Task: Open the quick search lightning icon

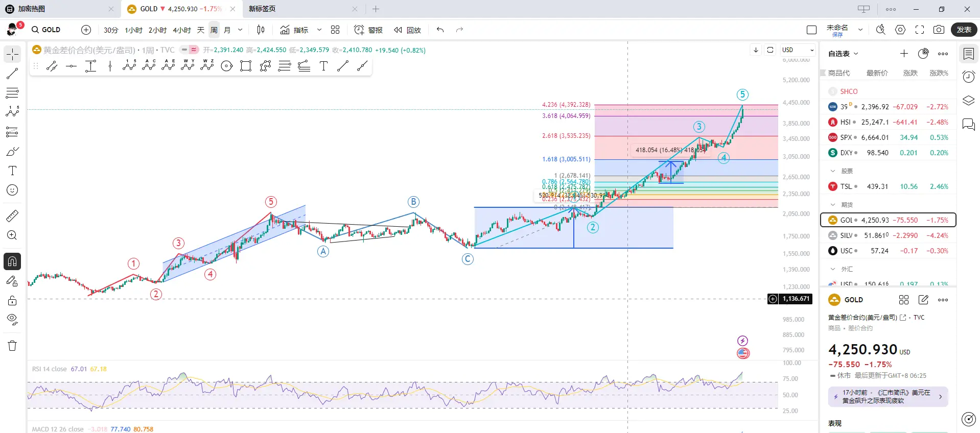Action: coord(880,30)
